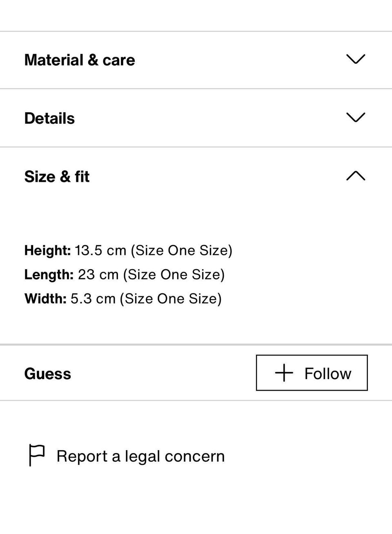
Task: Click the flag icon beside legal concern
Action: coord(37,455)
